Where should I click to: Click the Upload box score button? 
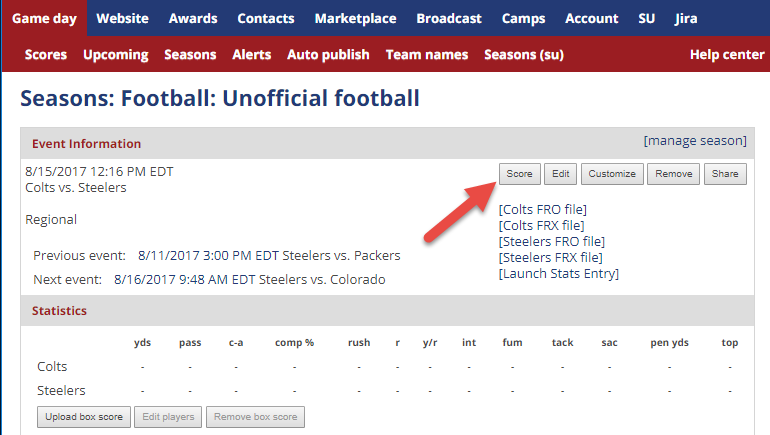[x=84, y=417]
